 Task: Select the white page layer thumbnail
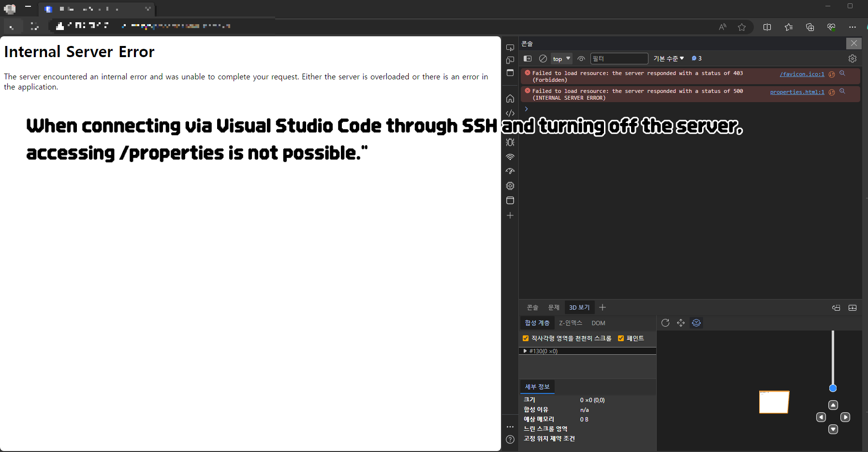pyautogui.click(x=774, y=402)
